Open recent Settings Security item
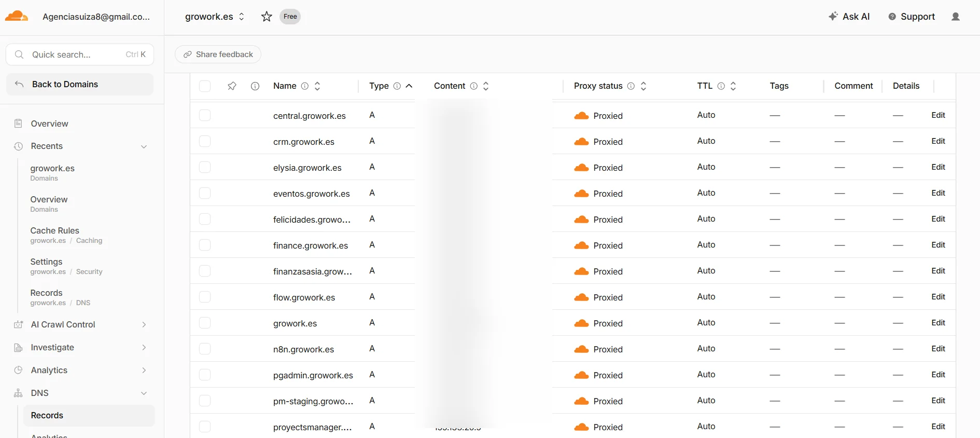 (66, 266)
